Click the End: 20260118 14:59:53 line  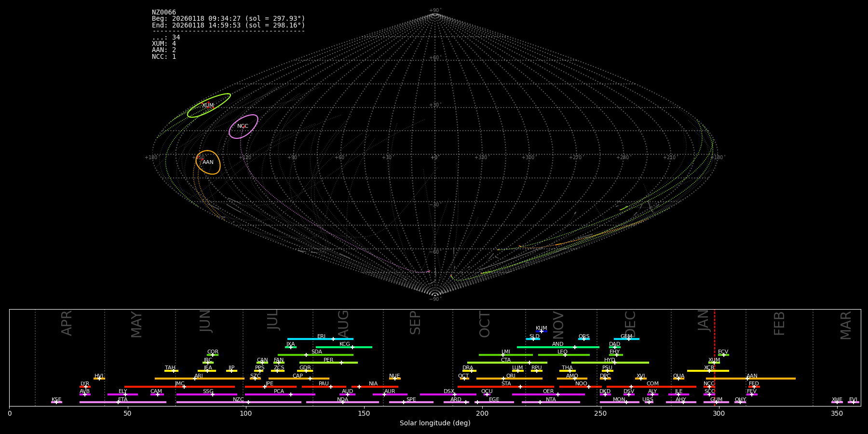[x=229, y=25]
